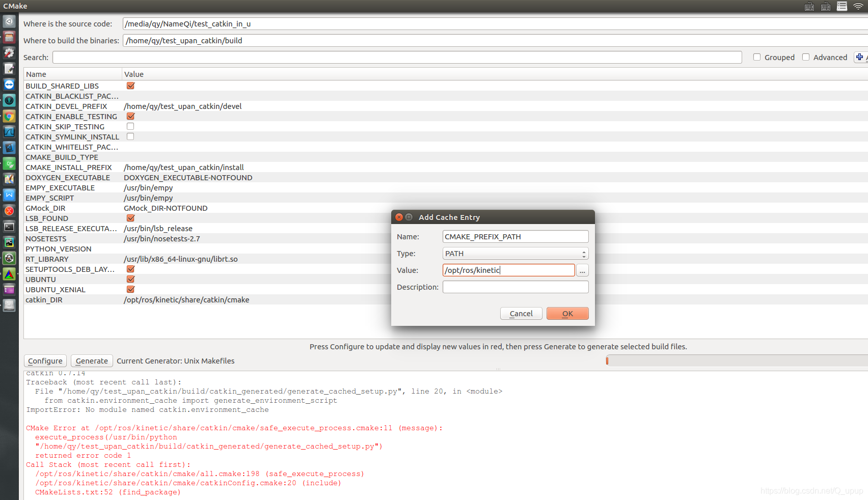Select the CATKIN_WHITELIST_PAC... entry

coord(72,147)
